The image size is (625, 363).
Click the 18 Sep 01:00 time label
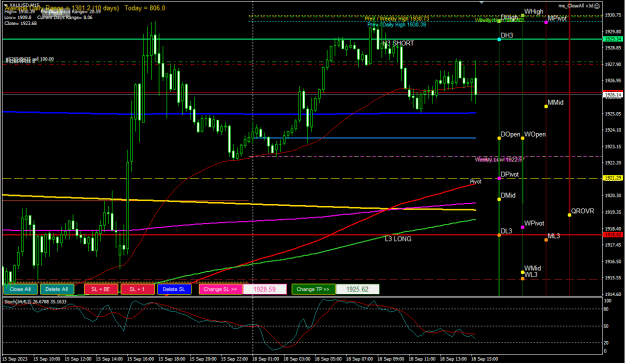click(x=265, y=359)
